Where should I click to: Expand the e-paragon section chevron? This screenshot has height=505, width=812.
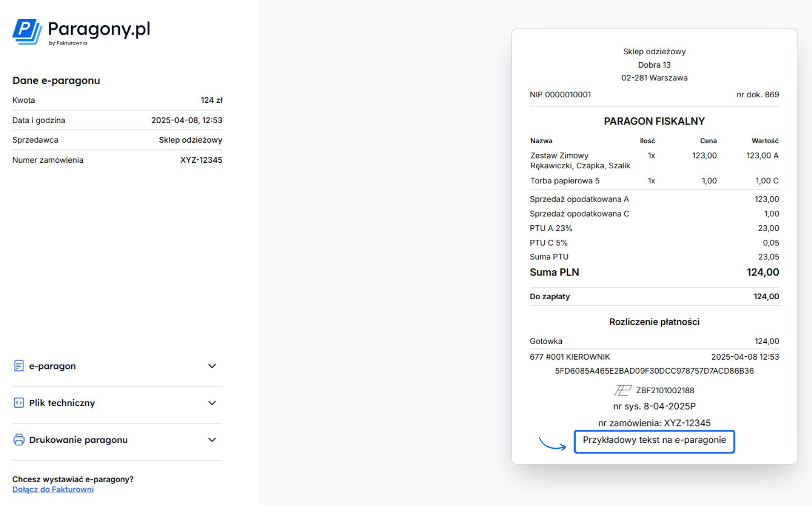click(x=212, y=366)
